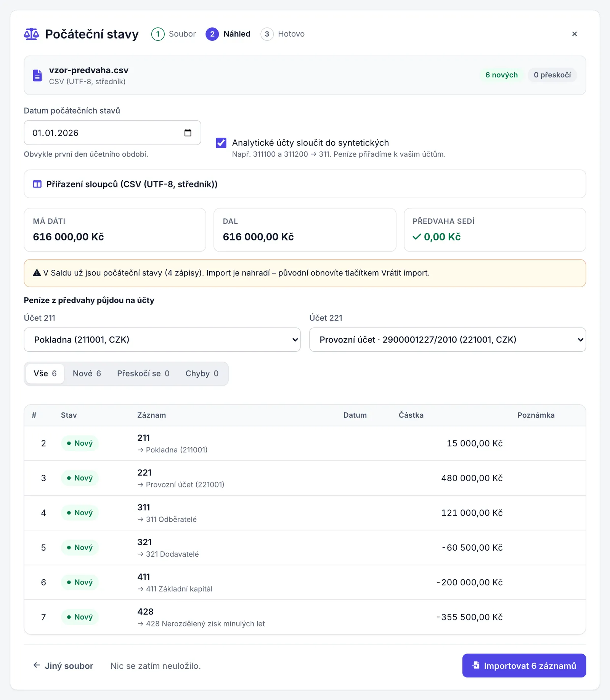This screenshot has height=700, width=610.
Task: Click the Nový status badge in row 2
Action: [80, 443]
